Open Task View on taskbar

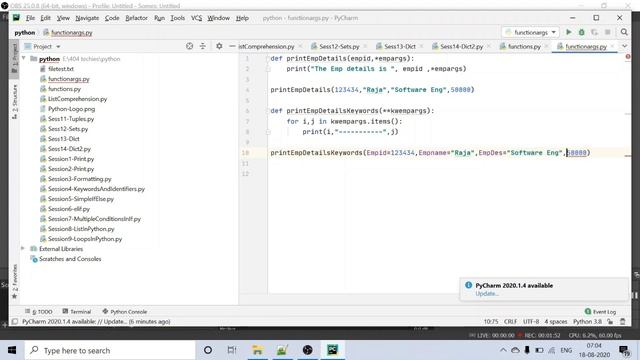click(232, 350)
